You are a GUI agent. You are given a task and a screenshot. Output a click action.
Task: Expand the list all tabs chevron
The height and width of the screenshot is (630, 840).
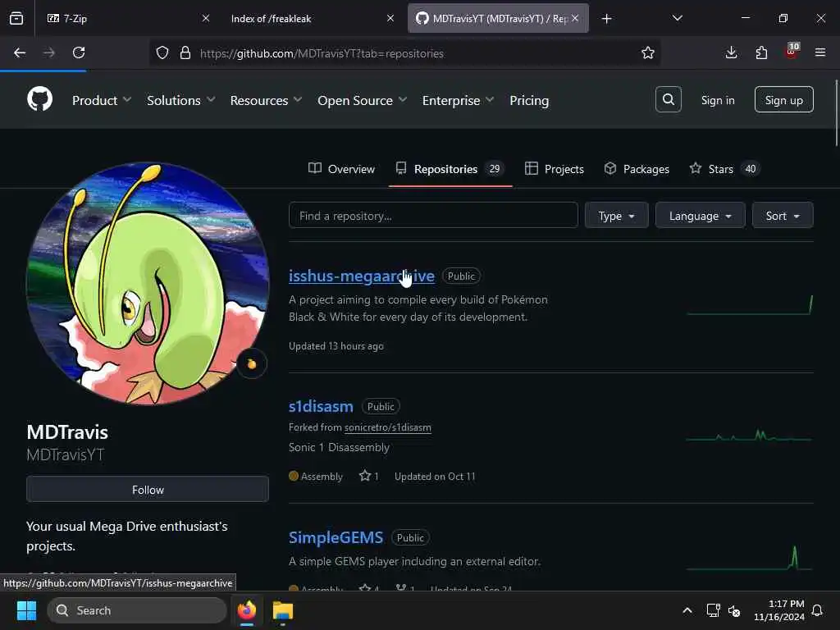(x=678, y=18)
